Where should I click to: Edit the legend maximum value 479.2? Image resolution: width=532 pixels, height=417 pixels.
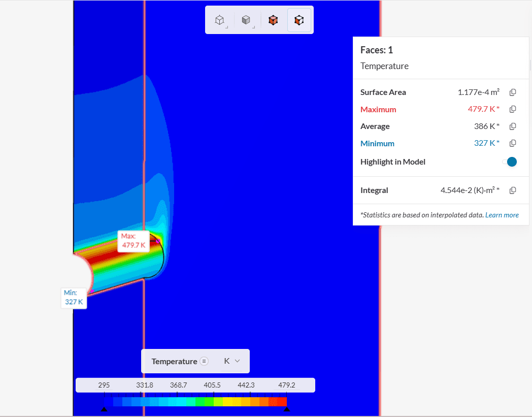click(287, 385)
